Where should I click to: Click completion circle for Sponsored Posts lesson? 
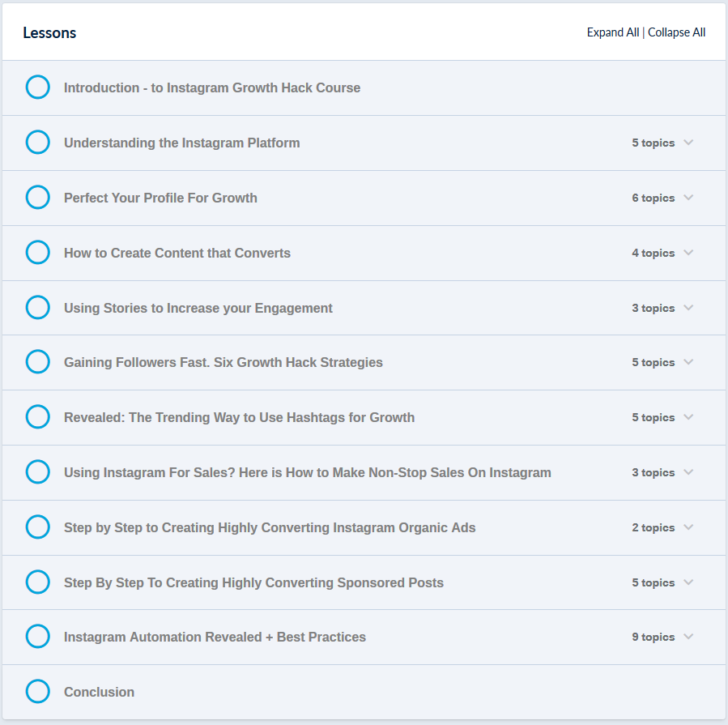tap(37, 582)
